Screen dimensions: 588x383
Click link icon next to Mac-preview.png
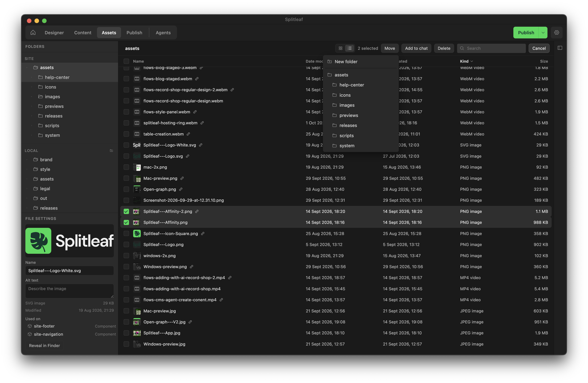[x=182, y=178]
